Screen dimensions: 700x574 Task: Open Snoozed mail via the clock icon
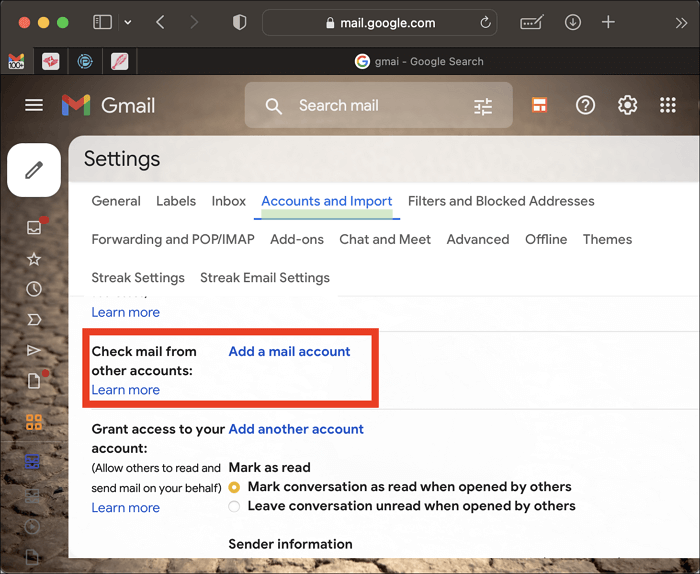[34, 289]
